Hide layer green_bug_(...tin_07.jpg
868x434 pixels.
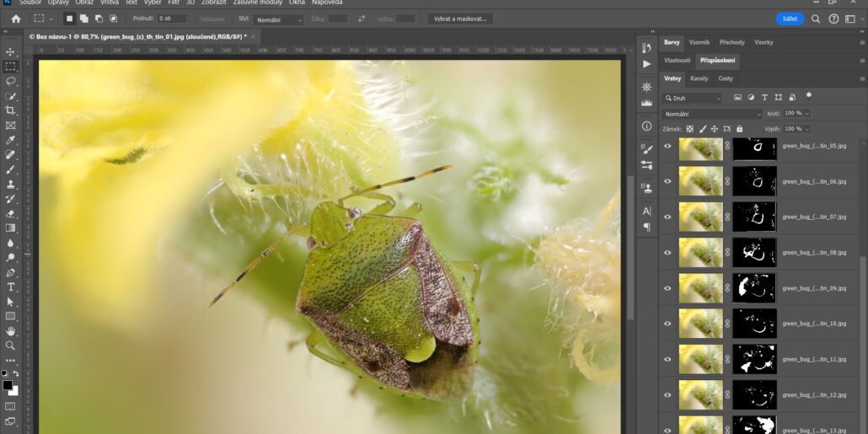pos(667,217)
